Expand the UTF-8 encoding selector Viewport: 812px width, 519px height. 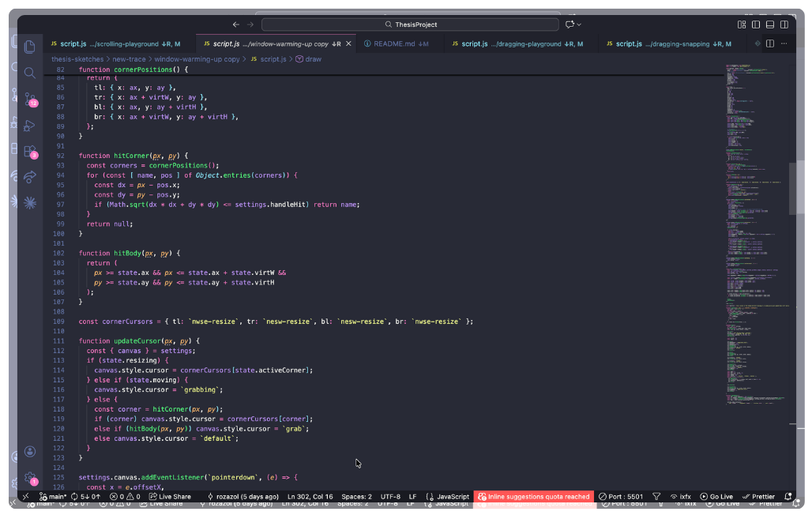390,497
